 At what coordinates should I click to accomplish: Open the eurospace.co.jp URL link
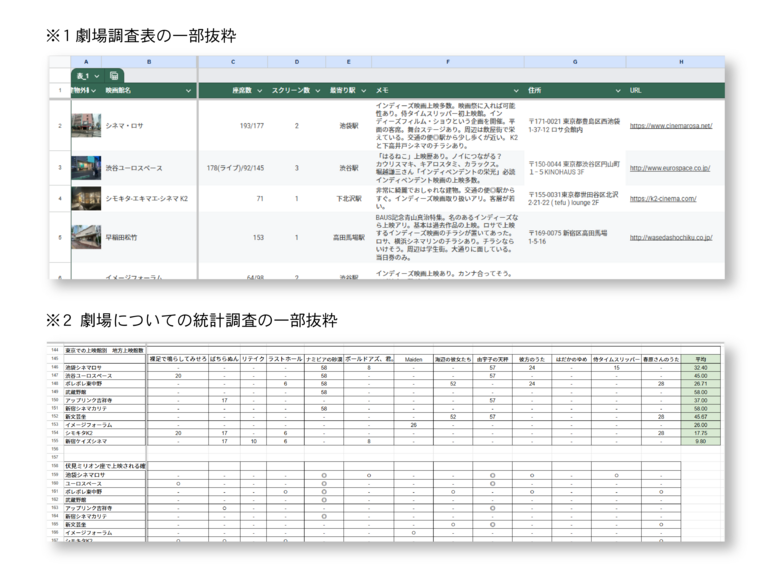[669, 168]
